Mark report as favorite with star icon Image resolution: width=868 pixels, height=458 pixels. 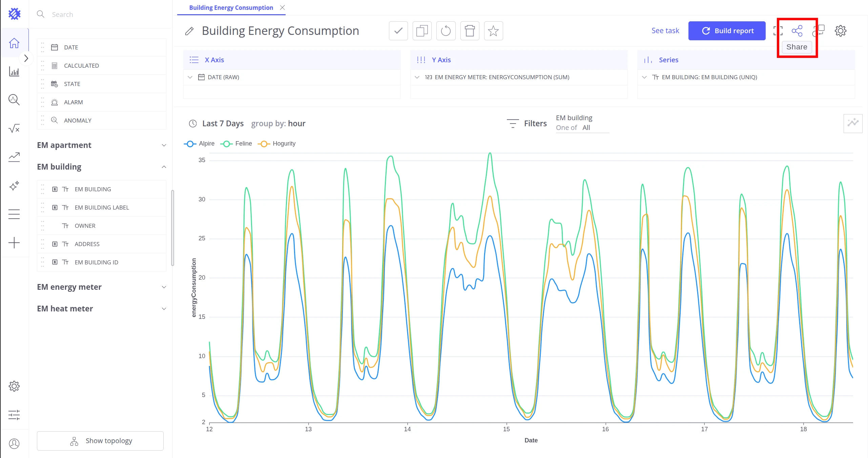tap(493, 31)
